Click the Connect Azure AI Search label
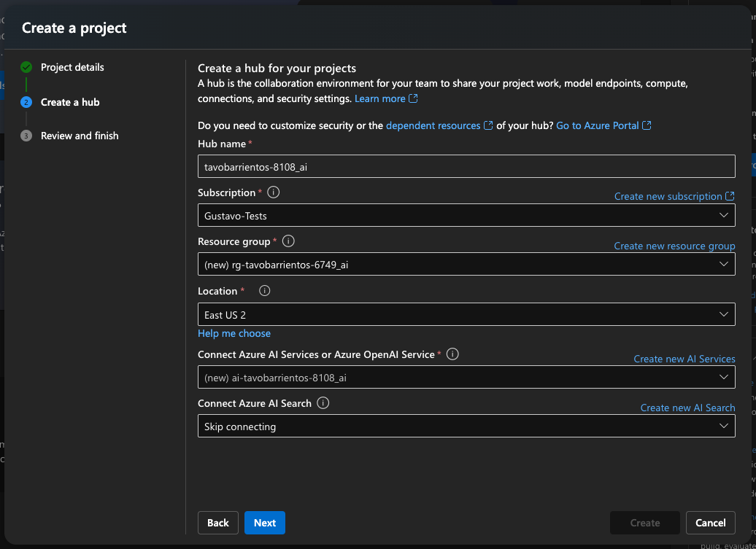This screenshot has height=549, width=756. coord(255,403)
